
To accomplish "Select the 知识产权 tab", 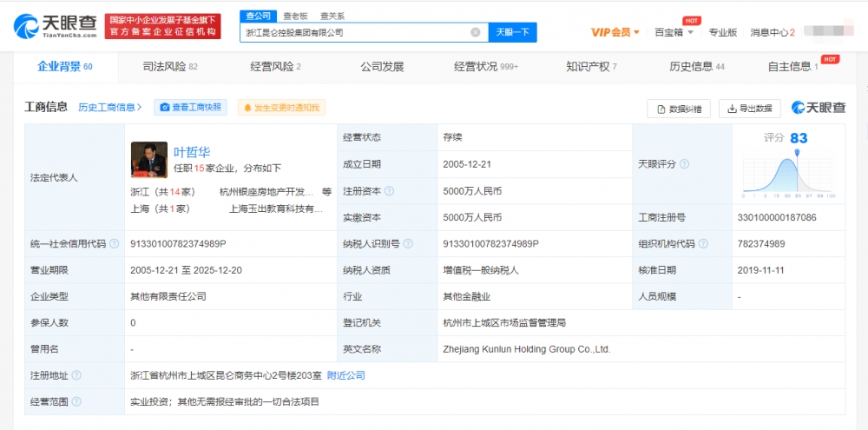I will tap(591, 67).
